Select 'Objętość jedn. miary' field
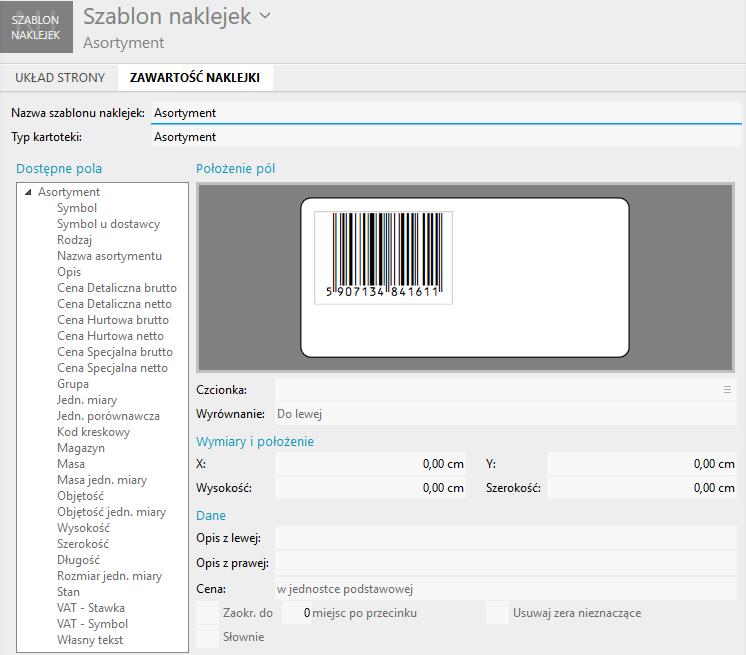746x655 pixels. click(x=112, y=512)
